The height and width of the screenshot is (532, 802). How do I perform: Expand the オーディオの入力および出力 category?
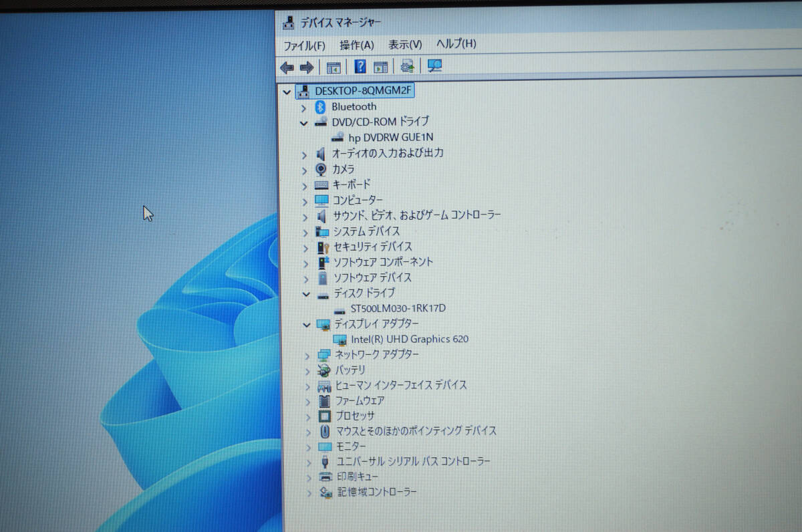tap(305, 154)
